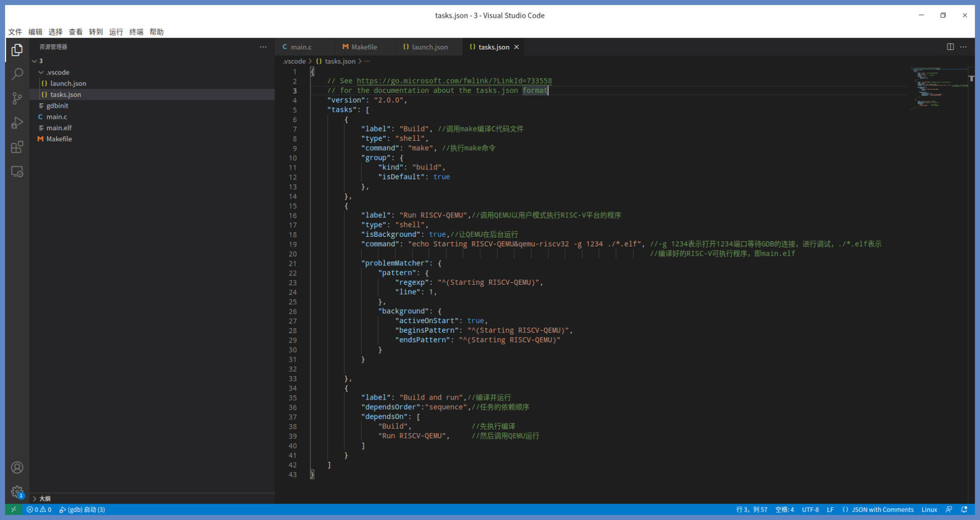Close the tasks.json tab
Screen dimensions: 980x520
[x=517, y=47]
